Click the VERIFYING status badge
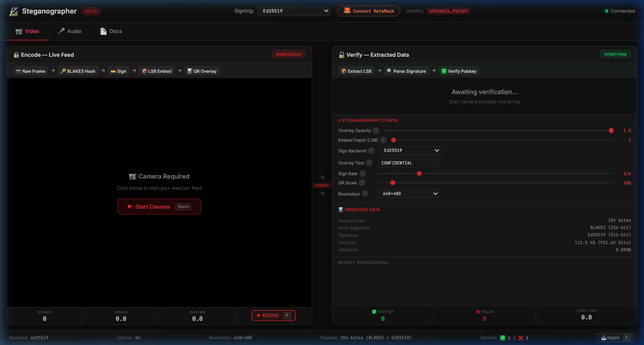 coord(615,54)
